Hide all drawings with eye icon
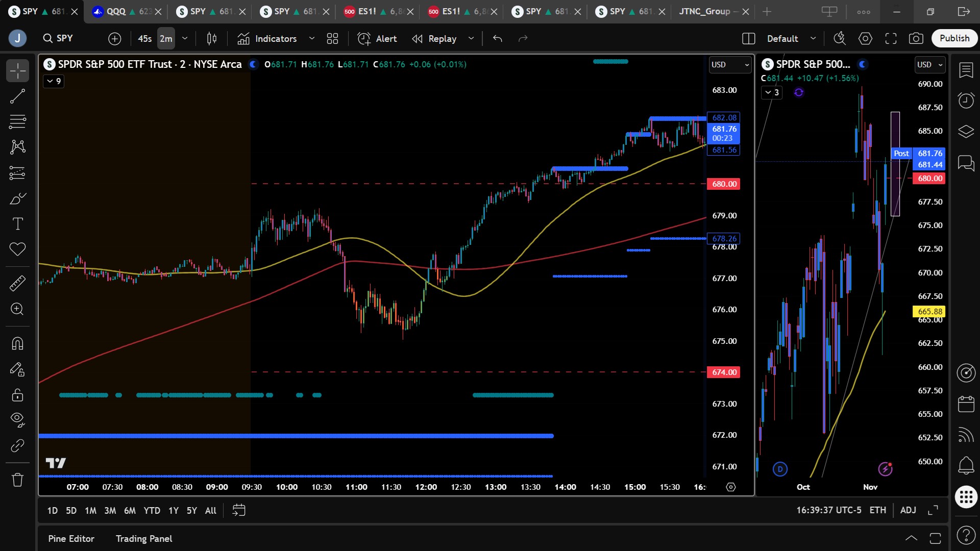 [x=17, y=419]
